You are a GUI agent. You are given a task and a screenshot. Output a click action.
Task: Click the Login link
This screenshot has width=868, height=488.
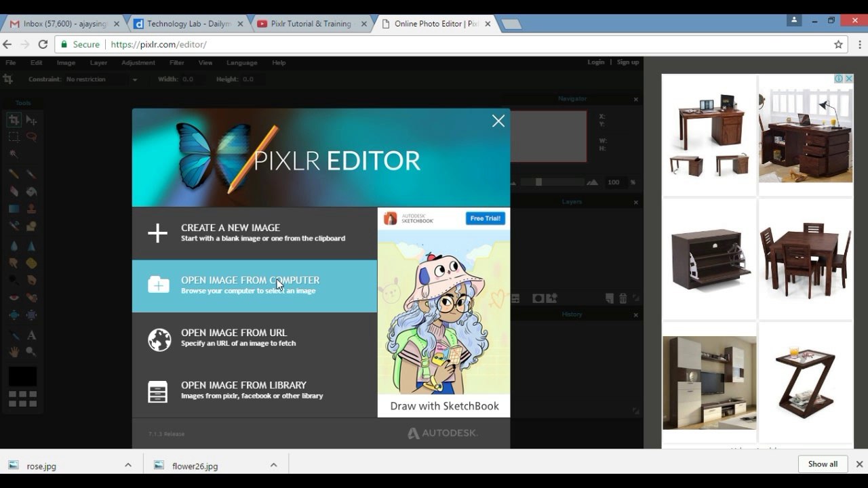point(596,62)
